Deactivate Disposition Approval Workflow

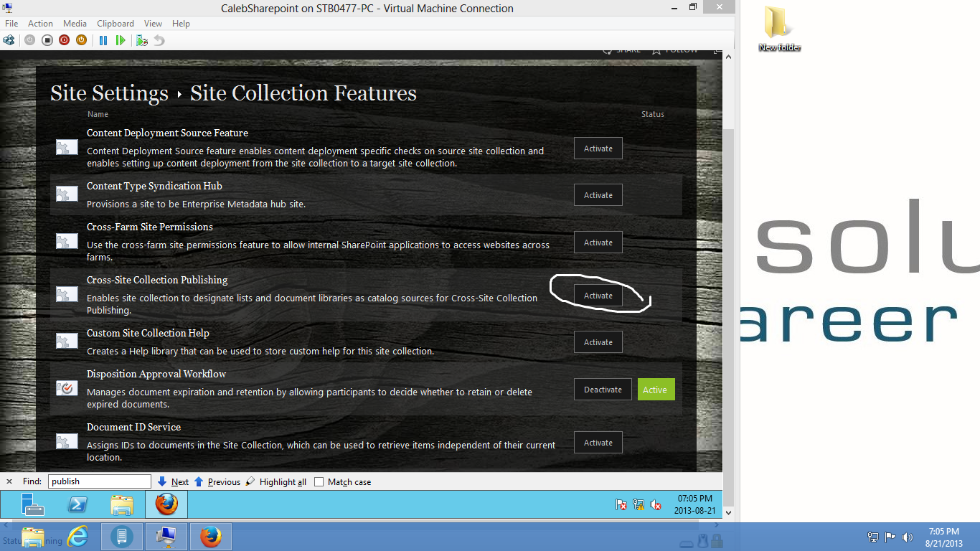603,390
